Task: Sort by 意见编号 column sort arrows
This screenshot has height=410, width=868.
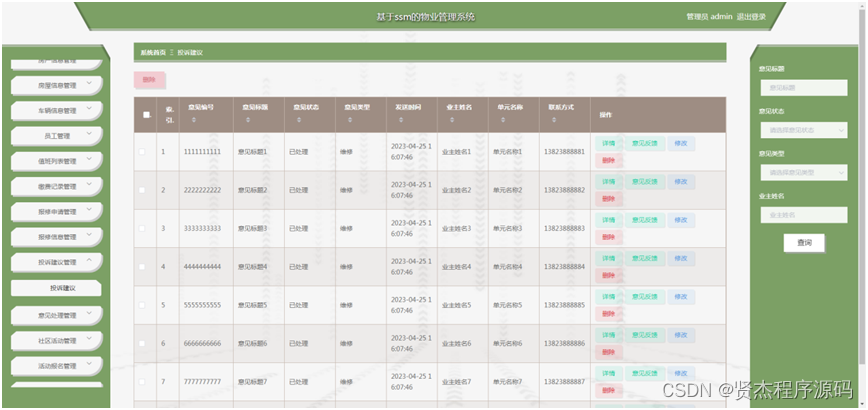Action: coord(193,120)
